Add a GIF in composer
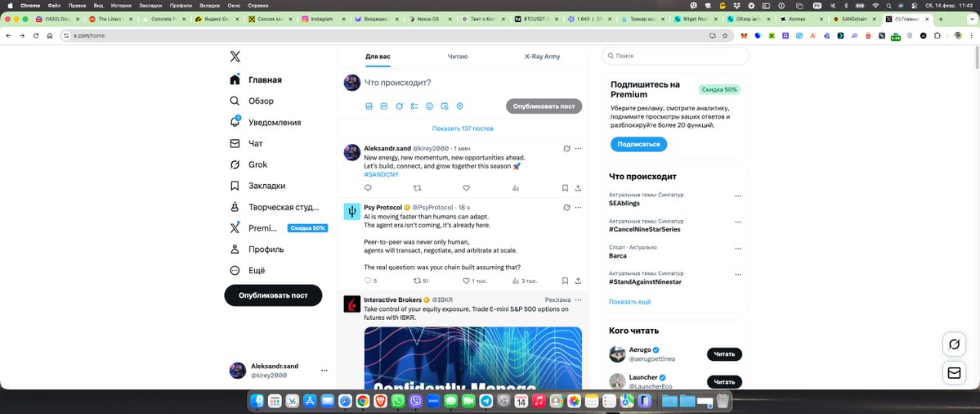The width and height of the screenshot is (980, 414). (x=384, y=106)
